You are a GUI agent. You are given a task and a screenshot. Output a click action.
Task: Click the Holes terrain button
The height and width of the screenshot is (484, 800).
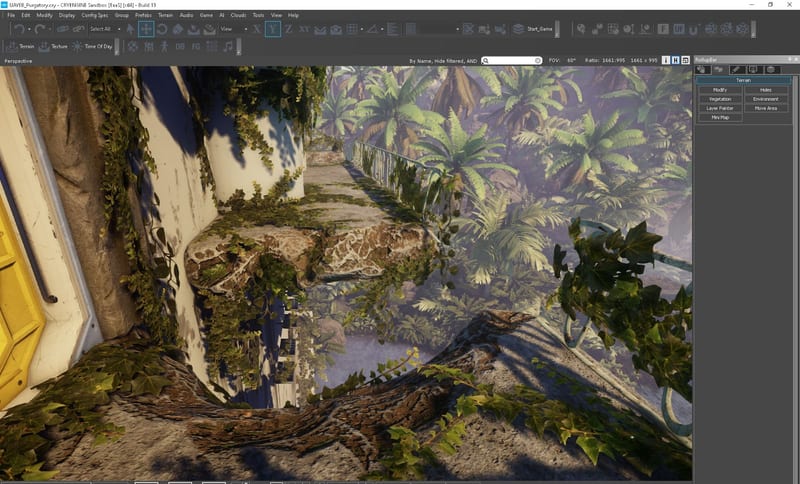click(x=766, y=90)
